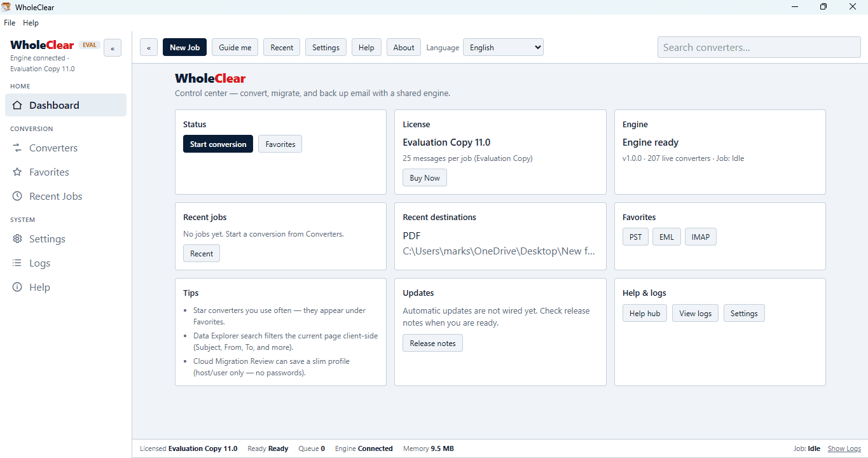Click the PDF recent destination entry
The image size is (868, 458).
[x=412, y=235]
